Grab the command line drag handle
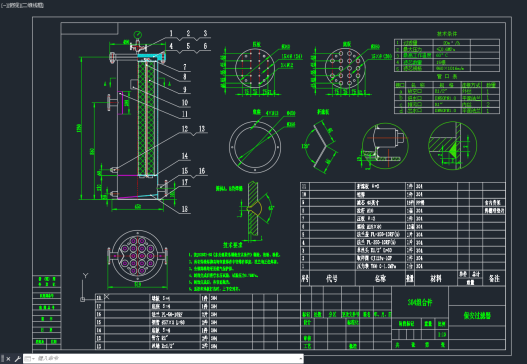527x364 pixels. (3, 359)
